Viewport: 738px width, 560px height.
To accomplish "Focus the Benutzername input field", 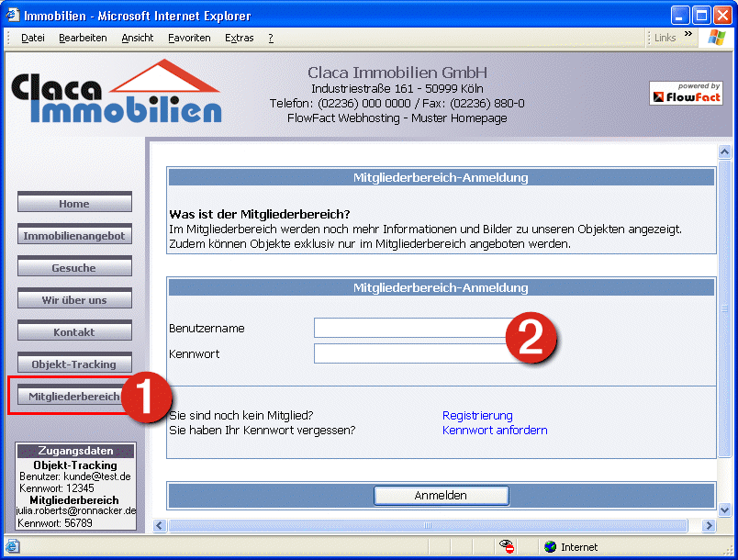I will point(412,328).
